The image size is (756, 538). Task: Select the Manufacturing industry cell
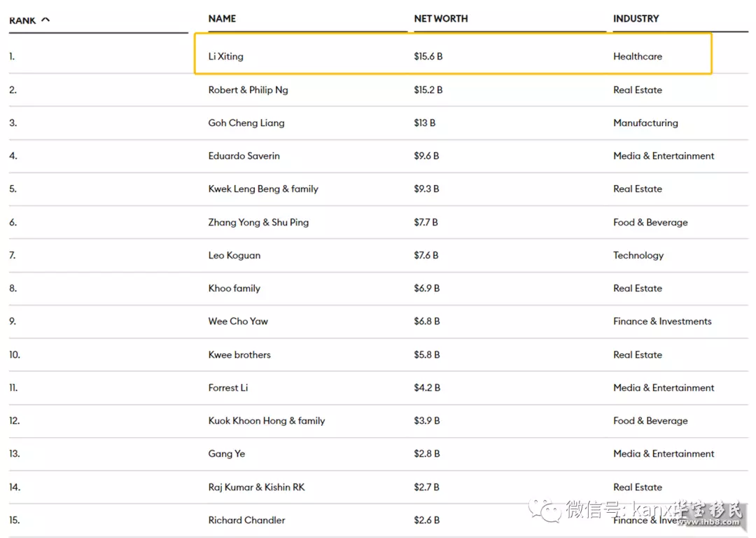tap(645, 123)
